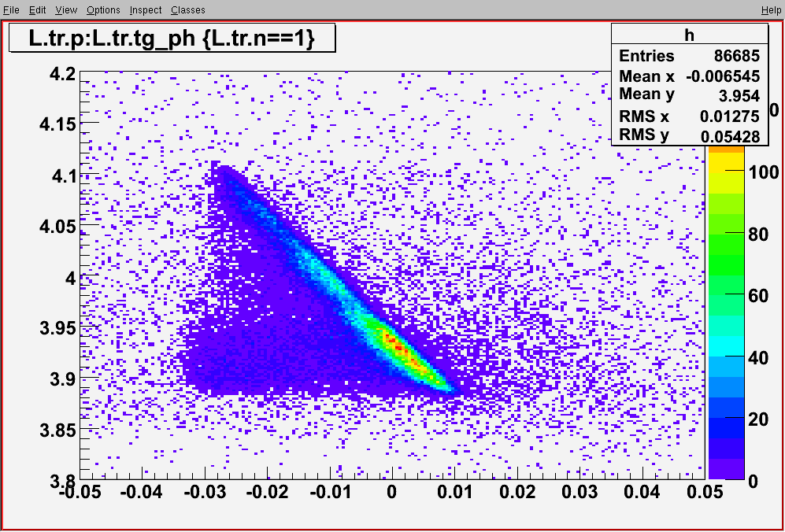Open the Classes menu
Screen dimensions: 785x532
point(187,10)
